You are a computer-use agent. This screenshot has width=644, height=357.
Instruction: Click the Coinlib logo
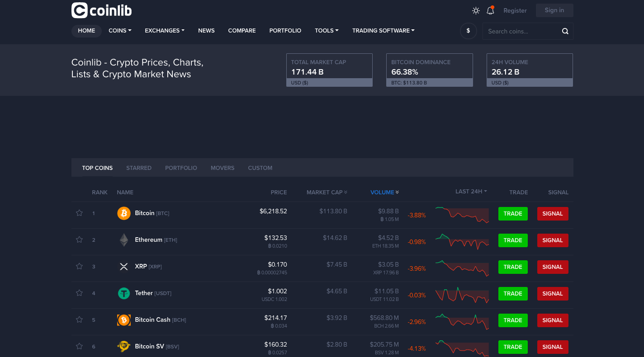[x=102, y=10]
